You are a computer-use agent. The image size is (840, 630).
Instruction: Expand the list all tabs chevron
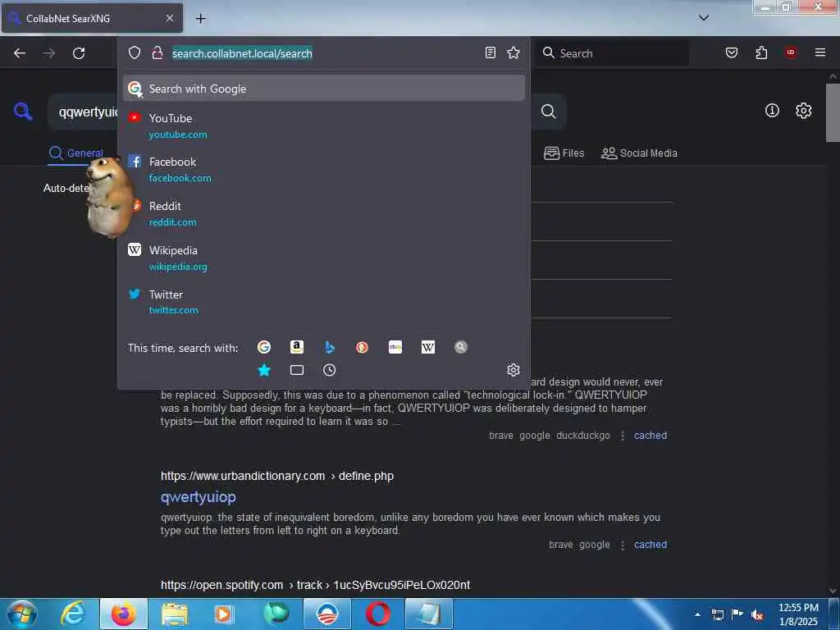pyautogui.click(x=703, y=18)
